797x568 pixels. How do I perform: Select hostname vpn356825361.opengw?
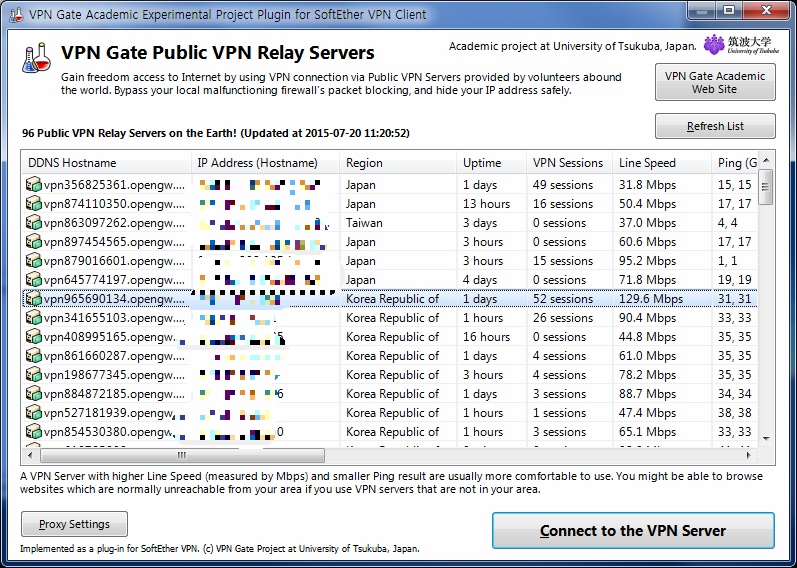click(114, 185)
